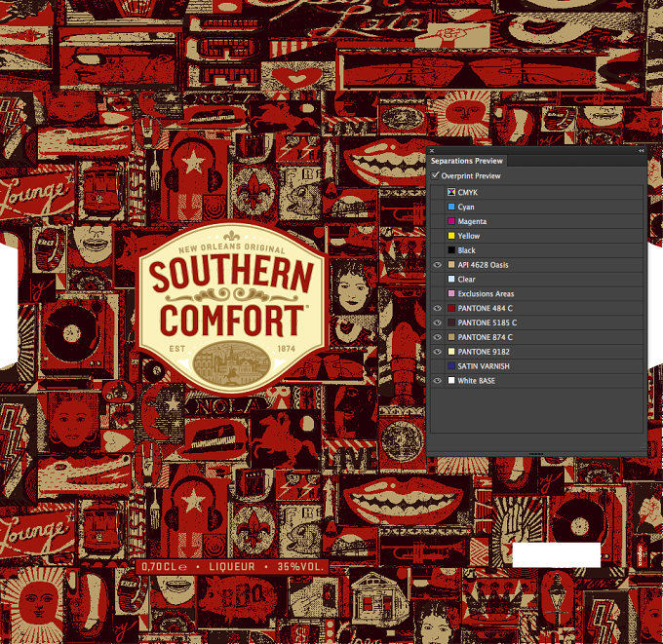Close the Separations Preview panel
This screenshot has height=644, width=663.
click(432, 150)
